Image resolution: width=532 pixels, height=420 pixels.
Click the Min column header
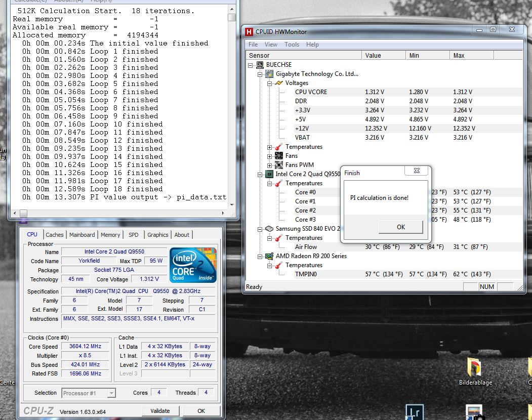[x=428, y=55]
